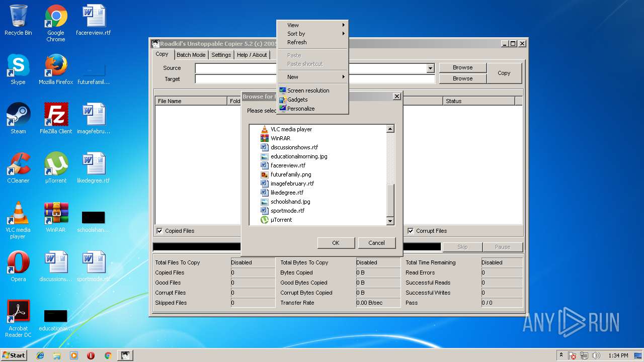Toggle the Copied Files checkbox
Image resolution: width=644 pixels, height=362 pixels.
pos(159,231)
